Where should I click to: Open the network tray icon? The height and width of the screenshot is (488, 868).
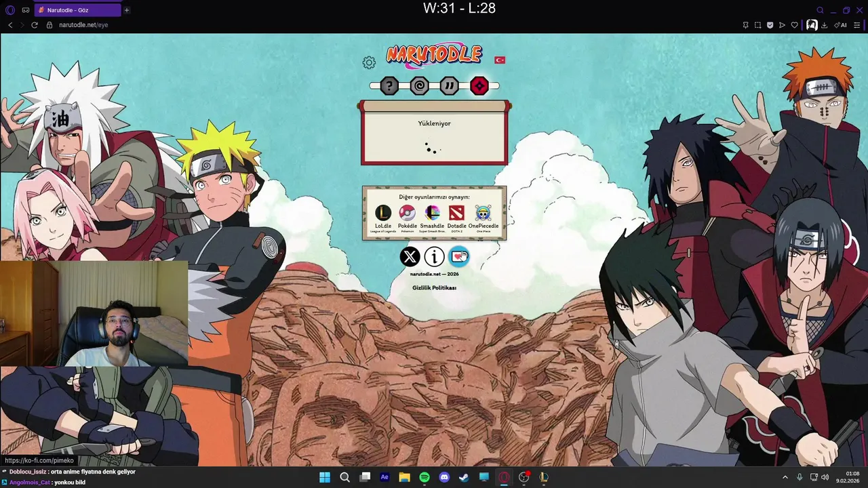[x=814, y=477]
